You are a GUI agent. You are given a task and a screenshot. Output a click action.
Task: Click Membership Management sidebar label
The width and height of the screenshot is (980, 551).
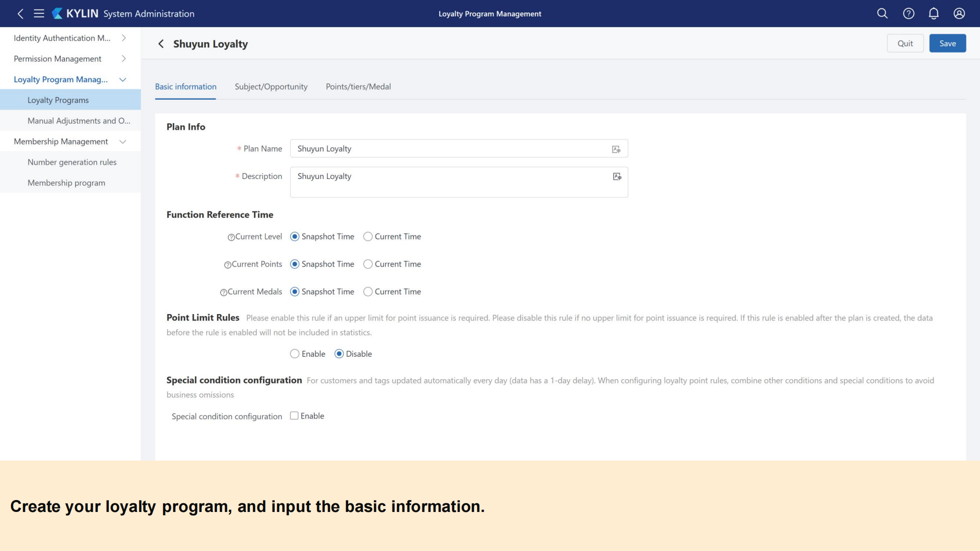tap(61, 141)
